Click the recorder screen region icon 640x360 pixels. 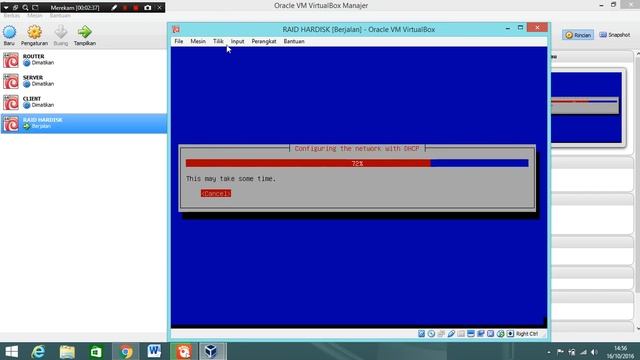(35, 8)
